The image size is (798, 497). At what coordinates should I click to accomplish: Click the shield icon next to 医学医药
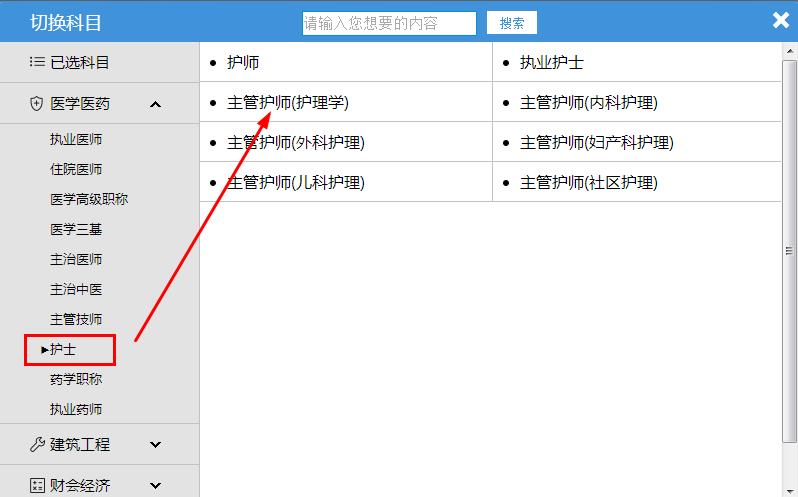(37, 103)
